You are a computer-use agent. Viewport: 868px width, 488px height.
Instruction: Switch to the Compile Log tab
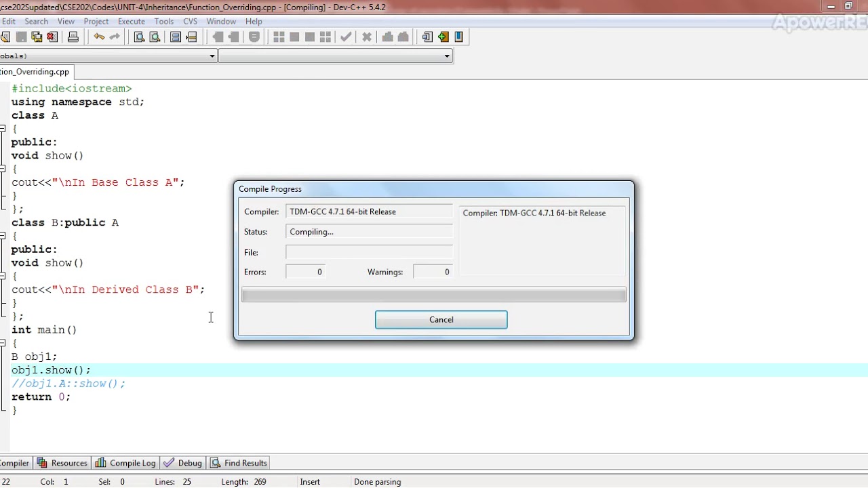click(126, 463)
